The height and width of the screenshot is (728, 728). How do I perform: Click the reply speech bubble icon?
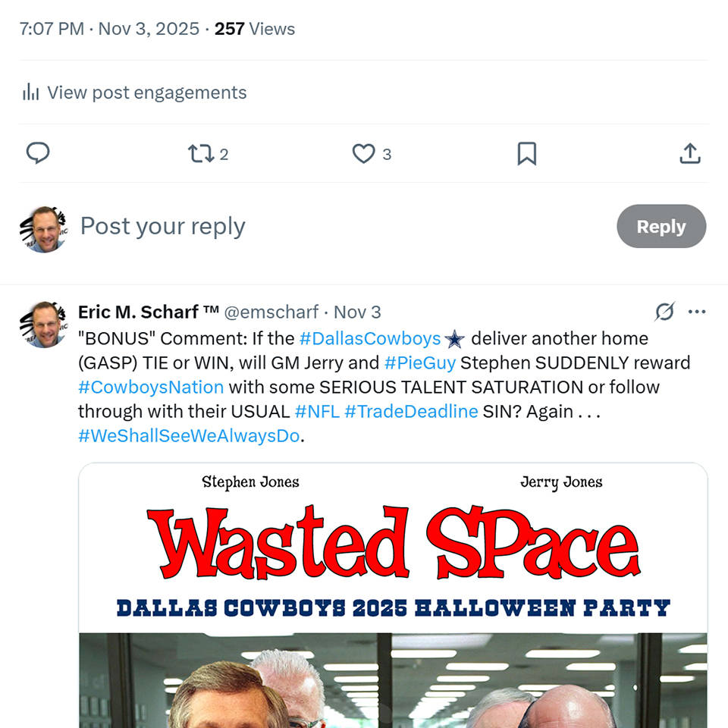38,154
